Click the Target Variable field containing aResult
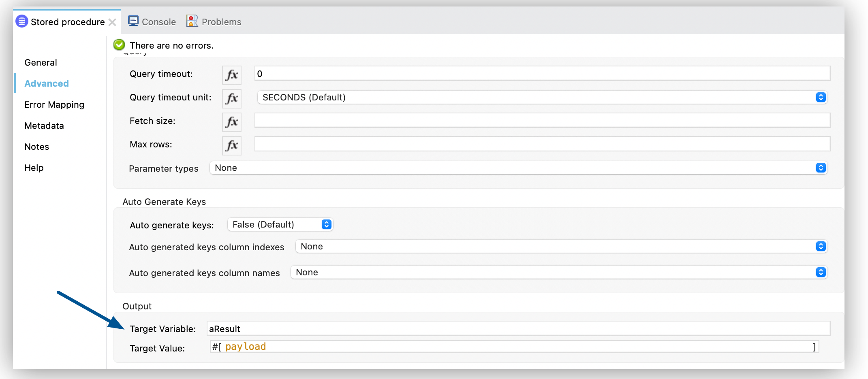The image size is (868, 379). [x=365, y=329]
